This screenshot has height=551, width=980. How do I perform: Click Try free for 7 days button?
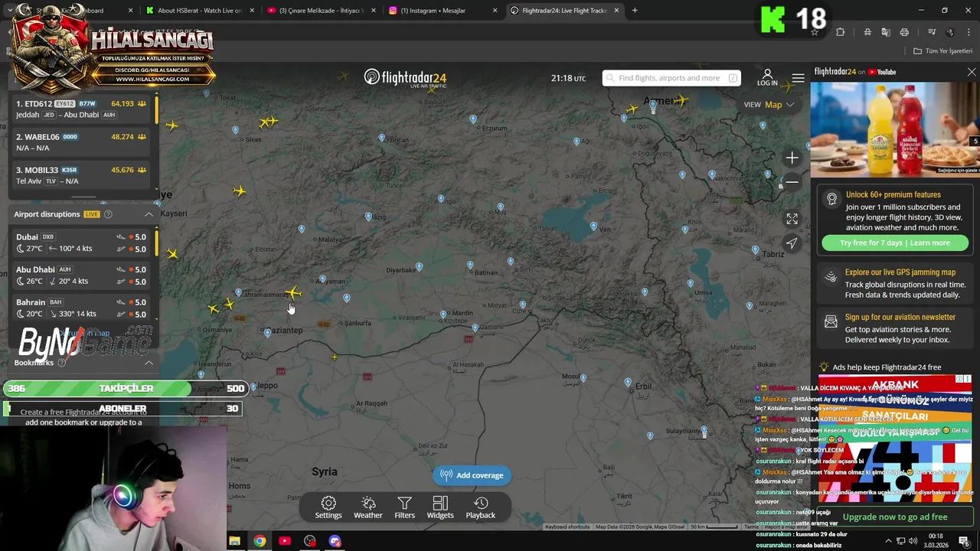[x=895, y=243]
